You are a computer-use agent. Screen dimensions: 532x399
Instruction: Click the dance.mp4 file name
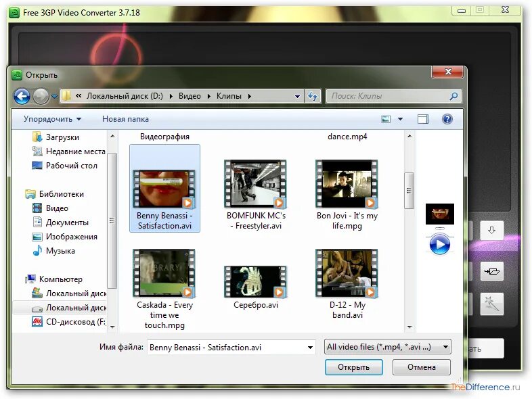[347, 137]
